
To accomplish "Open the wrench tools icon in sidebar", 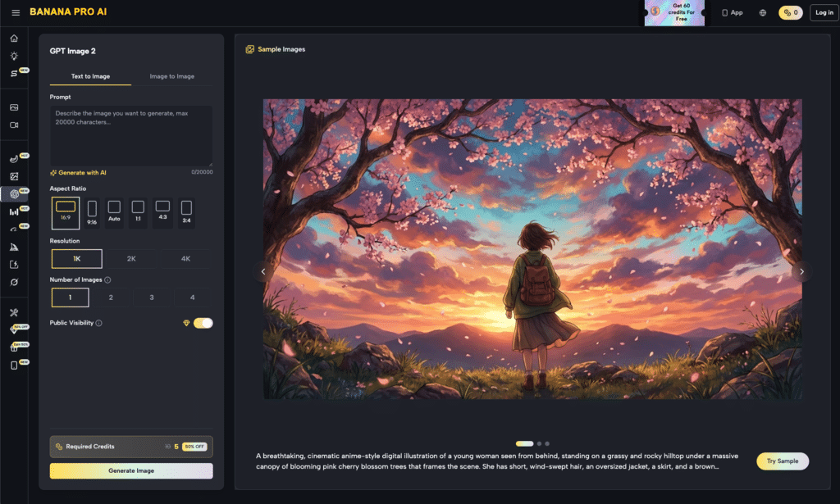I will pyautogui.click(x=14, y=312).
